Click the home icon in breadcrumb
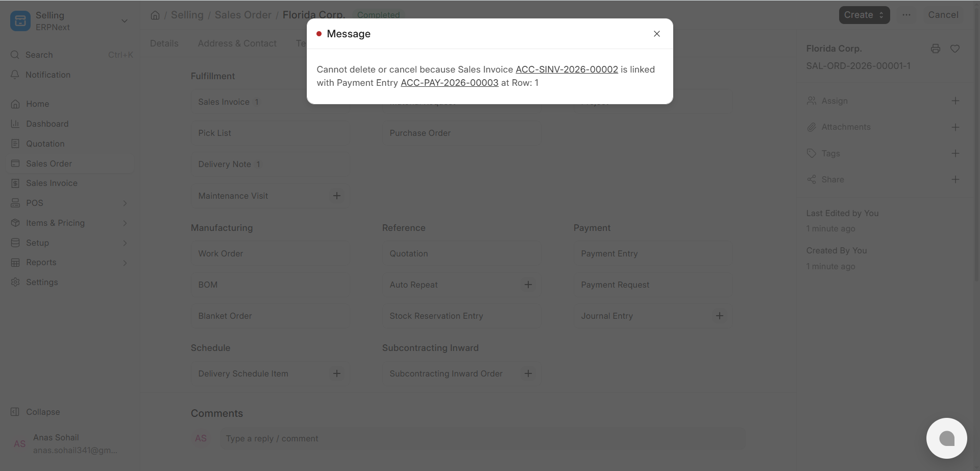Screen dimensions: 980x471 (155, 15)
